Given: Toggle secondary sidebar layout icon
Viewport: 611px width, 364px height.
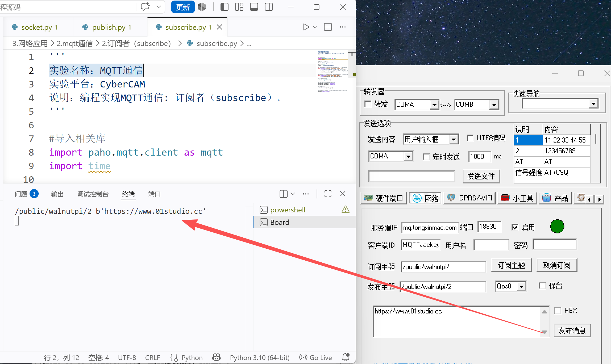Looking at the screenshot, I should click(269, 7).
